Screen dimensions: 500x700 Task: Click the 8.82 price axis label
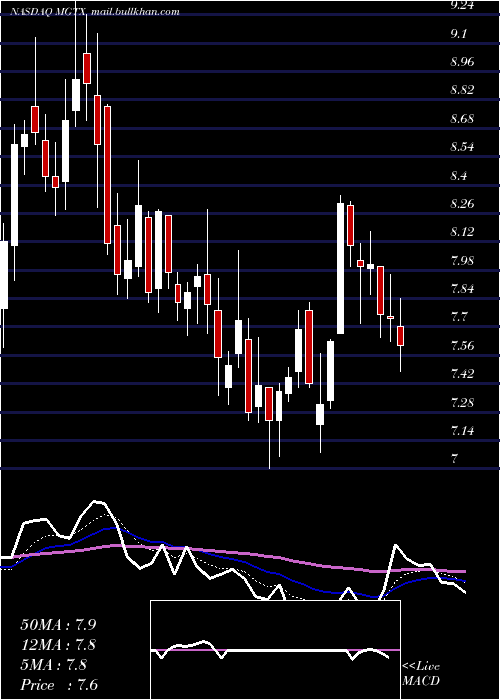pyautogui.click(x=462, y=91)
